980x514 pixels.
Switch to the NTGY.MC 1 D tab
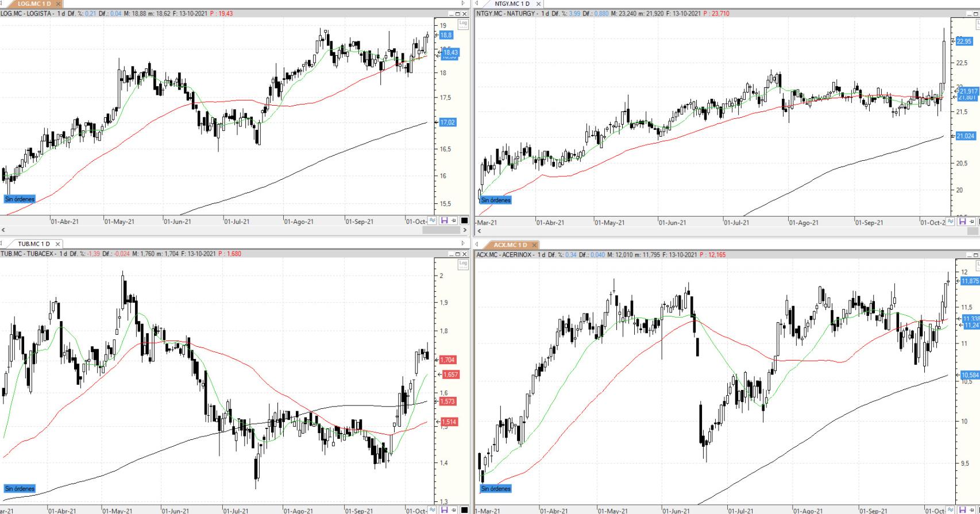click(x=512, y=4)
